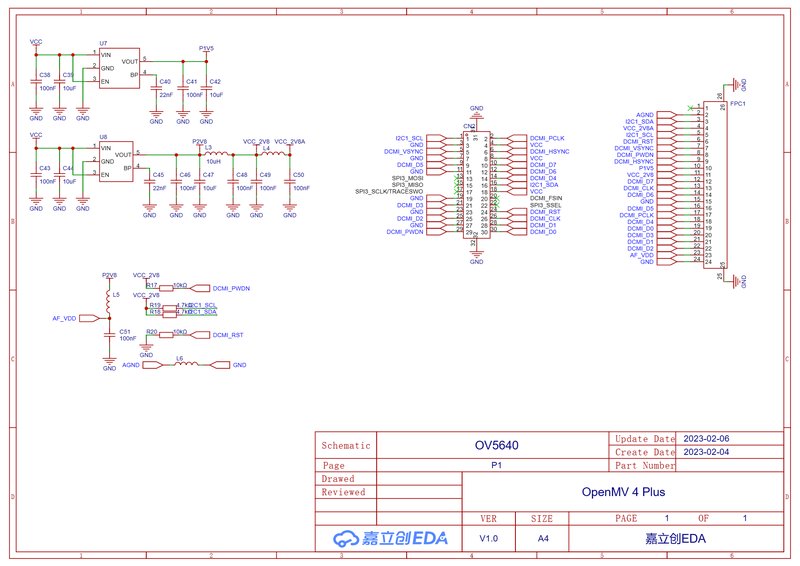
Task: Click the OpenMV 4 Plus project name
Action: coord(623,492)
